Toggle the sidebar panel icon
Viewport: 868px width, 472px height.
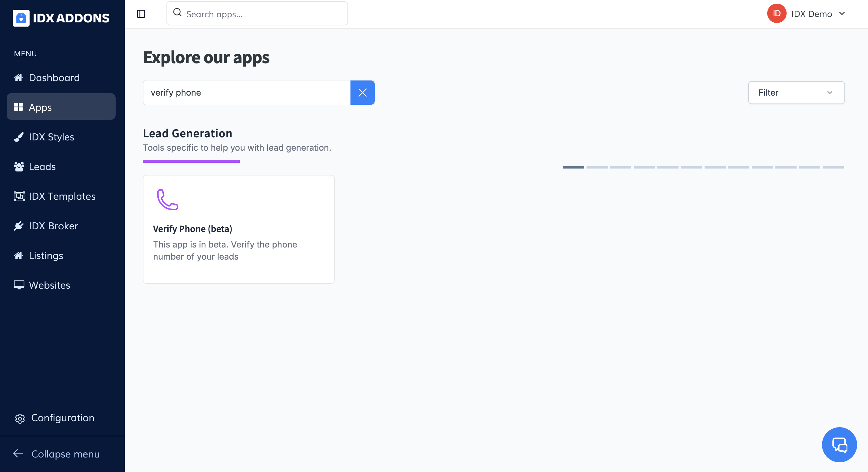141,14
